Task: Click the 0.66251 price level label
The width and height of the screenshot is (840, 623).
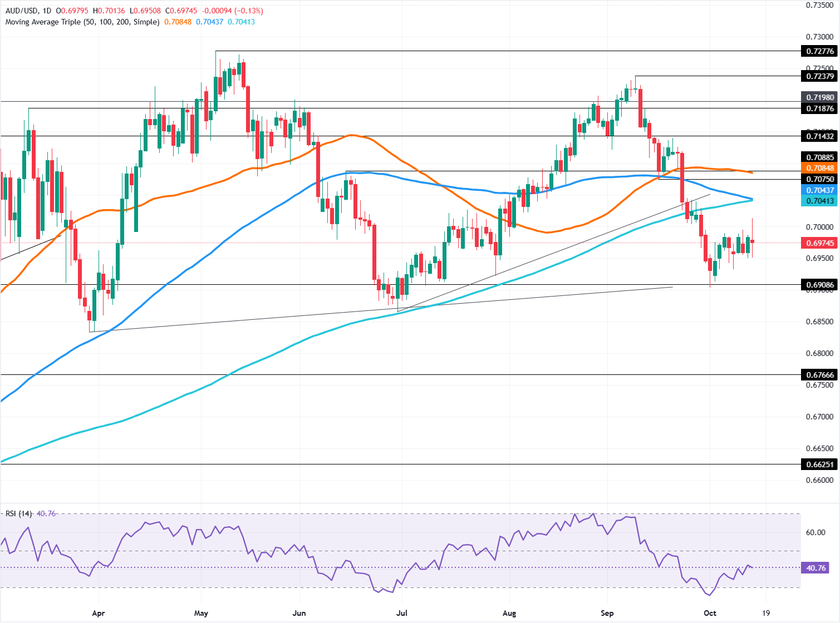Action: point(821,464)
